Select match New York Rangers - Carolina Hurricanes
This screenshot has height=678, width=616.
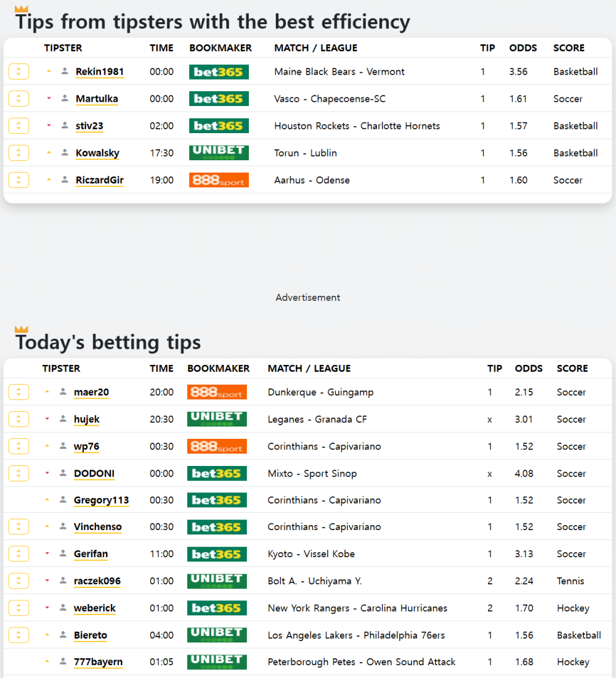click(357, 608)
